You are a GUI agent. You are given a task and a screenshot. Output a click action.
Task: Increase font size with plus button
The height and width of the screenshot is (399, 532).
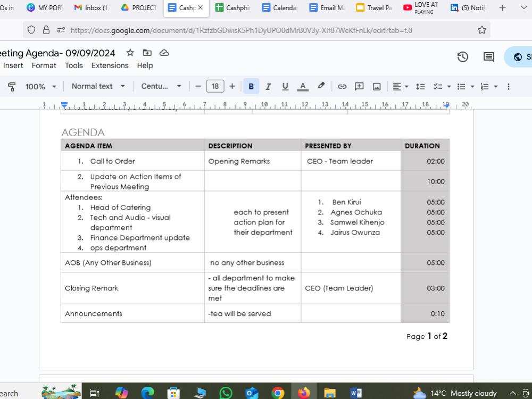click(x=232, y=86)
